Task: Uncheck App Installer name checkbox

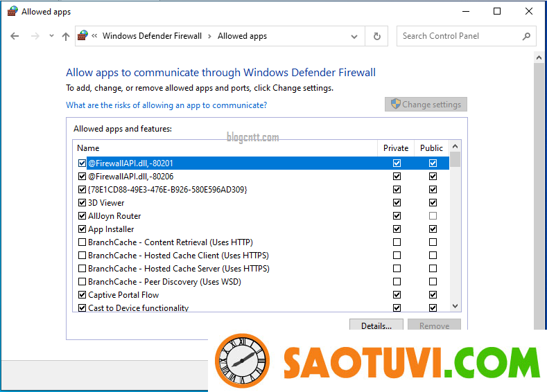Action: (82, 229)
